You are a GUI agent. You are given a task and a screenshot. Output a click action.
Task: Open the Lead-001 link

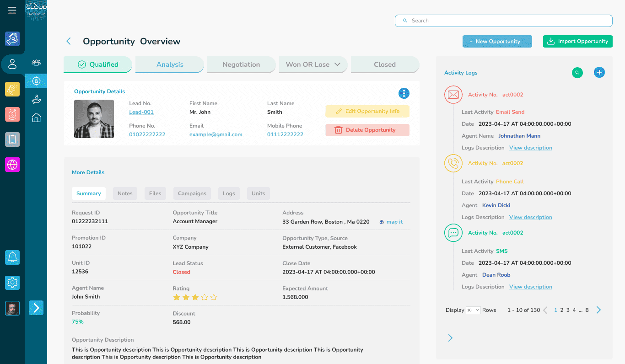tap(141, 112)
